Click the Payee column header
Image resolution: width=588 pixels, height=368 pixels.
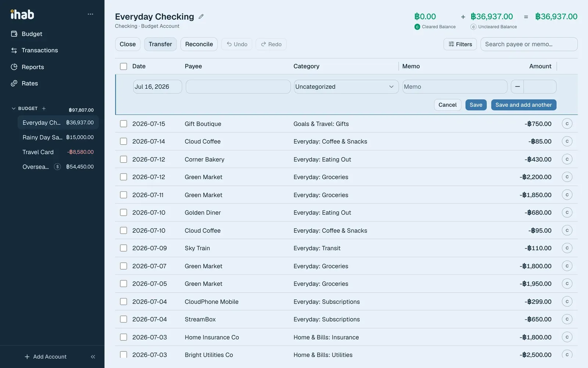(x=193, y=66)
